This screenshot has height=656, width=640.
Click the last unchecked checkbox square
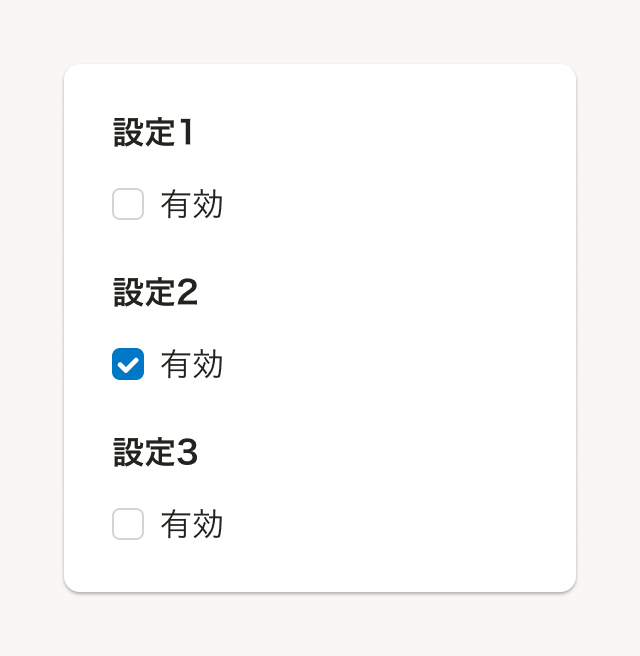coord(128,524)
